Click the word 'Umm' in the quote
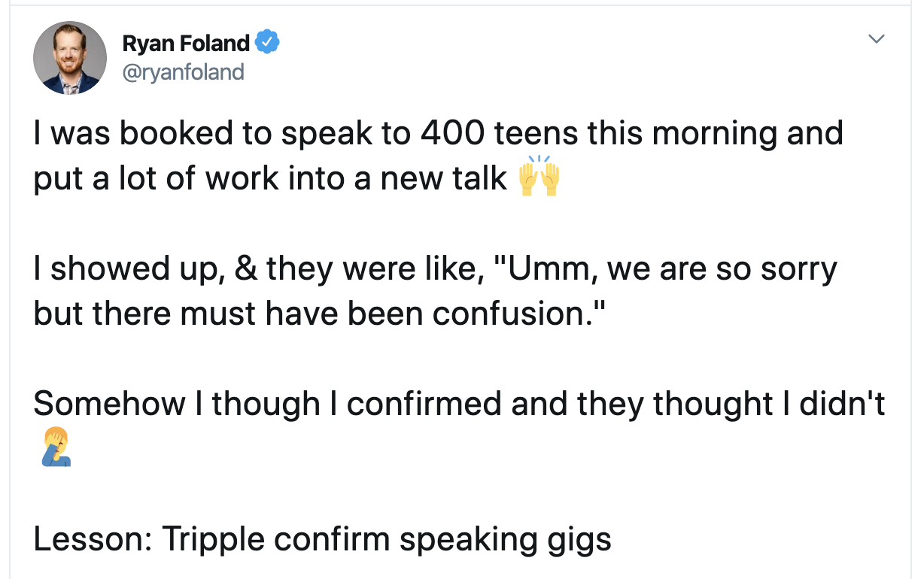Viewport: 924px width, 579px height. (546, 269)
